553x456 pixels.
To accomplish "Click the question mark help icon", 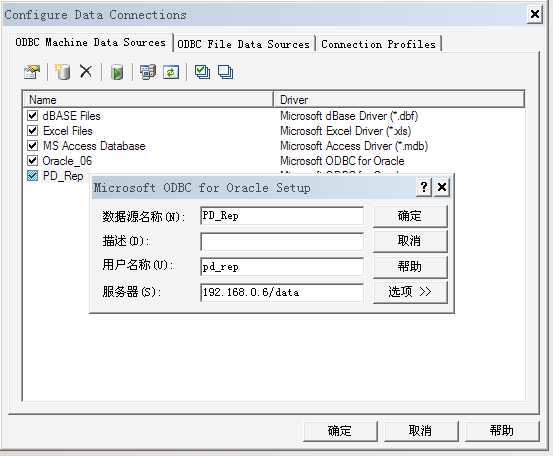I will pyautogui.click(x=424, y=187).
